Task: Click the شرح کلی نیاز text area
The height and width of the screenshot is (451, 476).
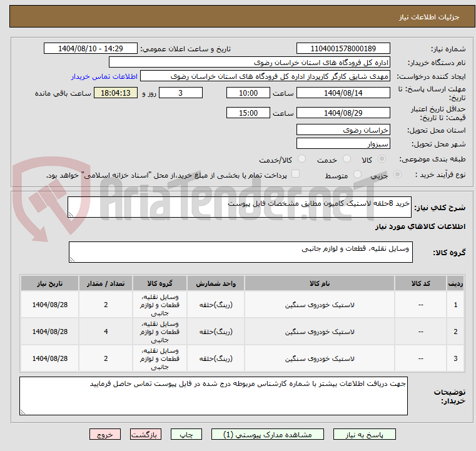Action: [239, 207]
